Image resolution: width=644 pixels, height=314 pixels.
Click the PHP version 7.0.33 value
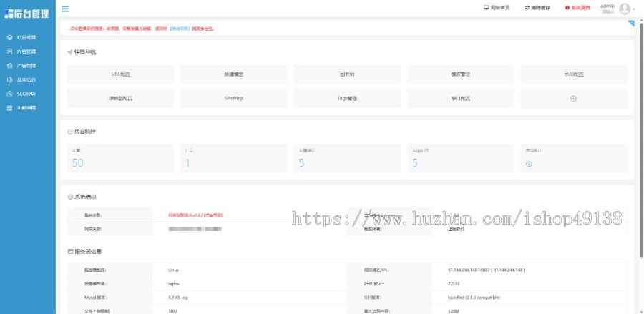pos(454,284)
